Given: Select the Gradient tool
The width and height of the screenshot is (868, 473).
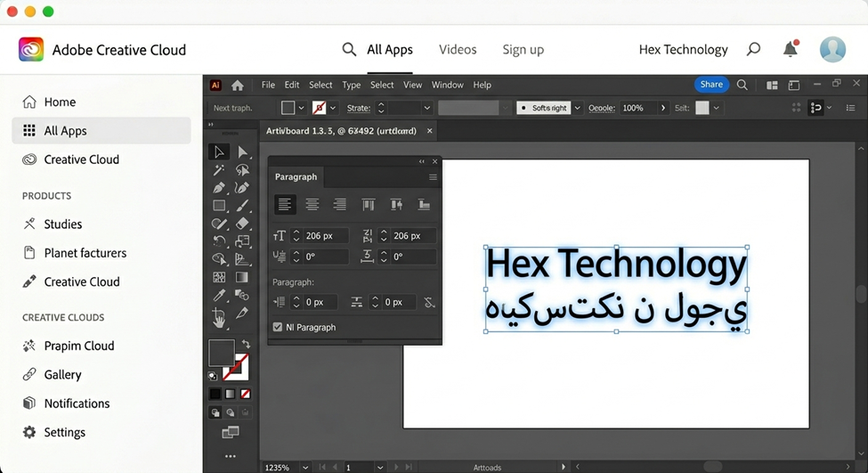Looking at the screenshot, I should 242,277.
